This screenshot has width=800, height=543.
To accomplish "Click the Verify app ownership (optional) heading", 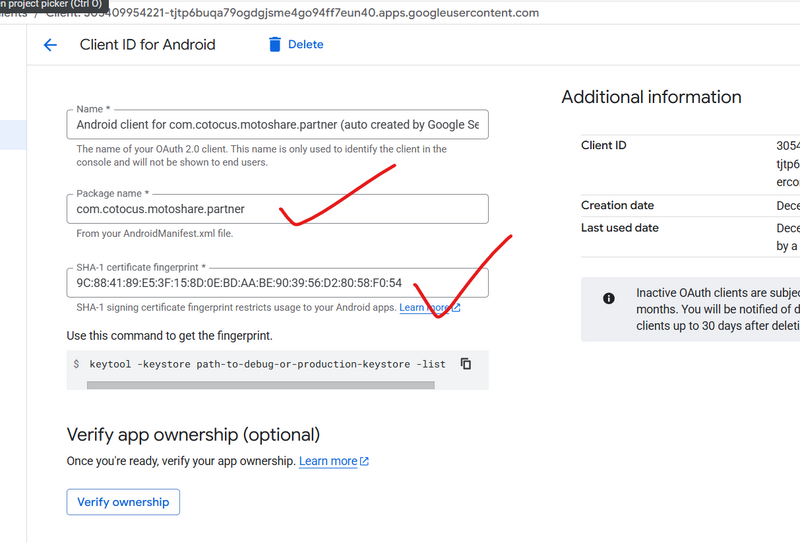I will coord(193,435).
